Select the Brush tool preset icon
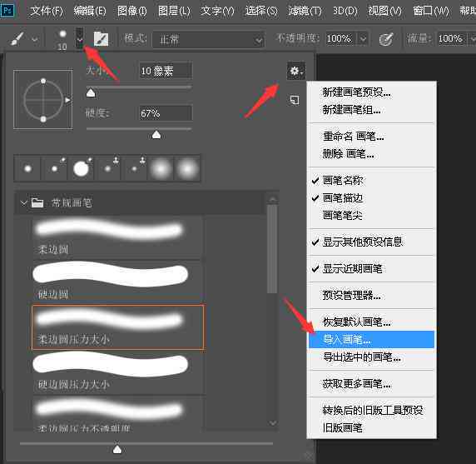476x464 pixels. pyautogui.click(x=17, y=39)
